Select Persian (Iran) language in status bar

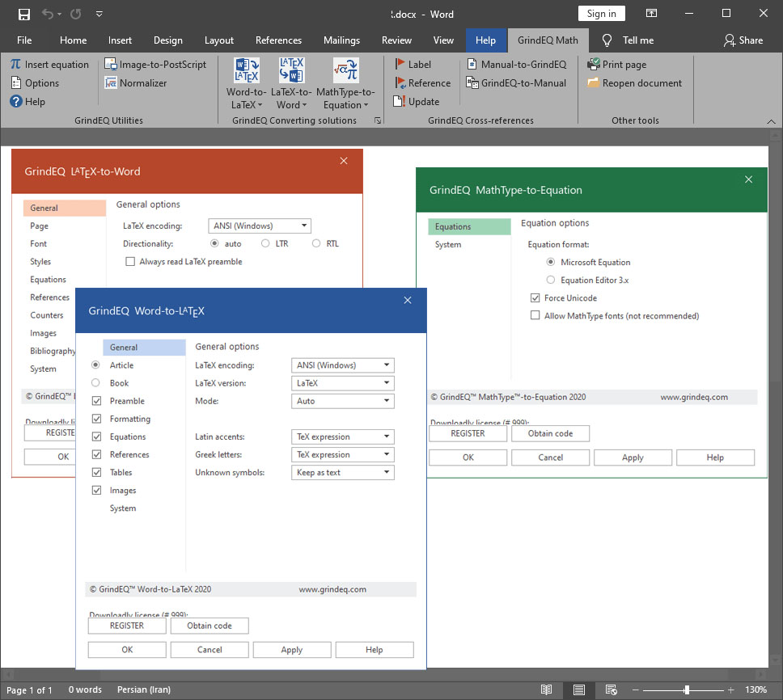tap(144, 690)
